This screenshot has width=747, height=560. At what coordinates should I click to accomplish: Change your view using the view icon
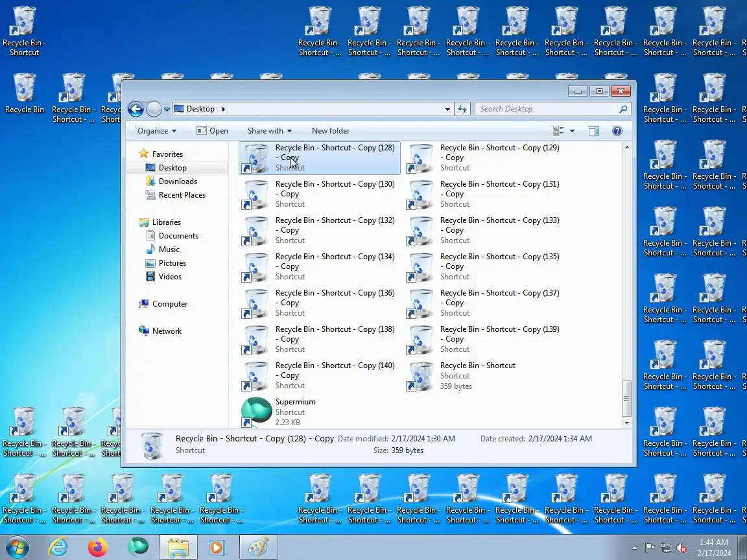click(x=558, y=131)
